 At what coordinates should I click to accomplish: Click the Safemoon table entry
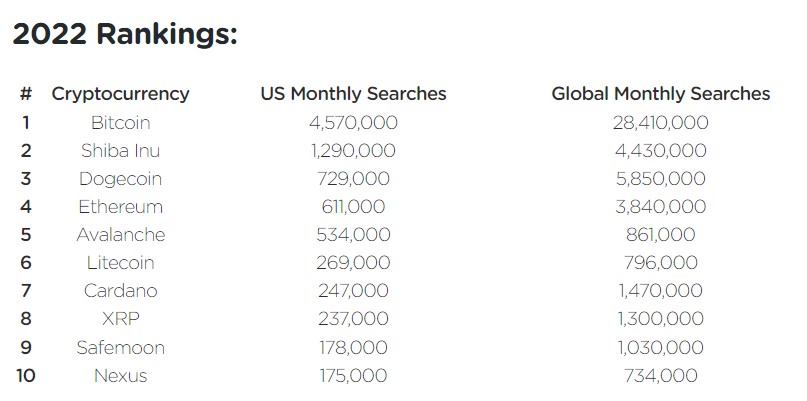(120, 347)
